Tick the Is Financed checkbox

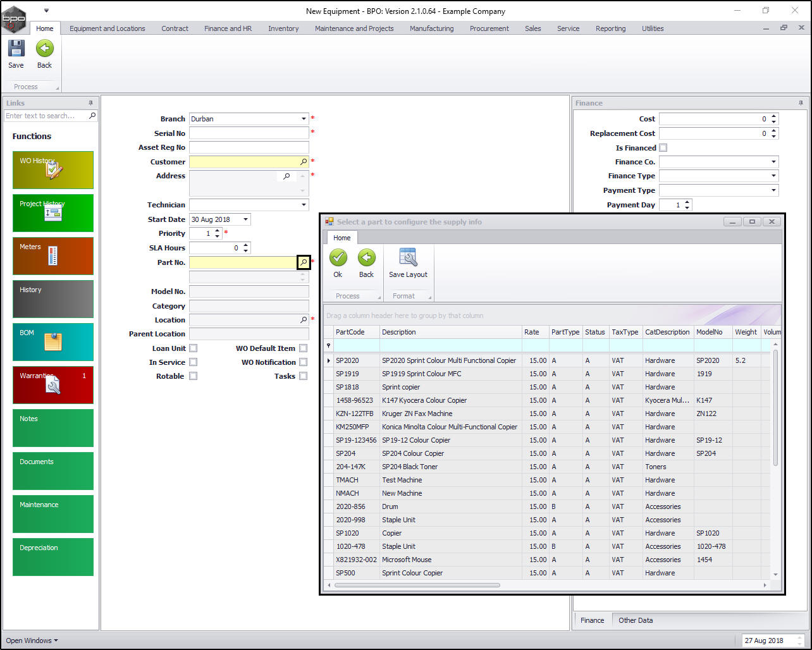[663, 148]
